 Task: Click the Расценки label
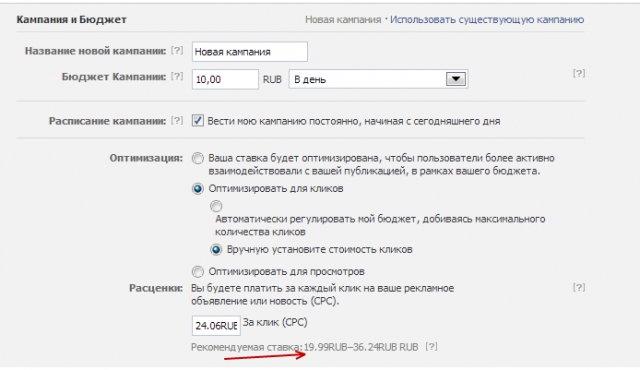(x=156, y=288)
